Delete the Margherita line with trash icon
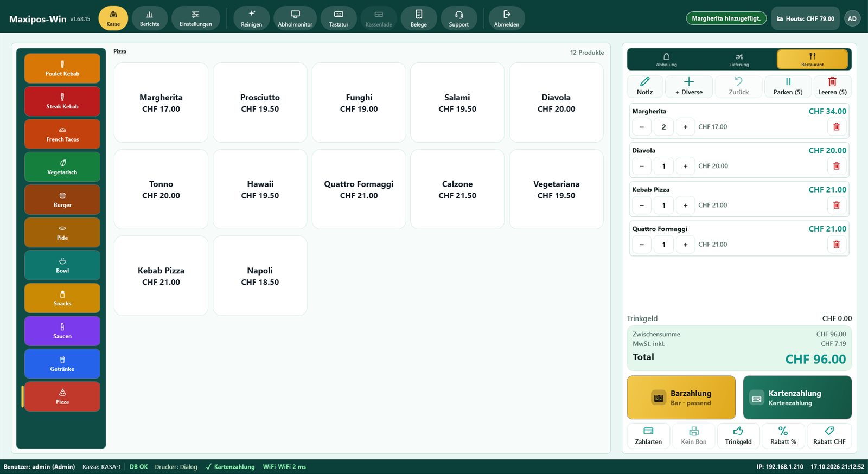The width and height of the screenshot is (868, 474). pyautogui.click(x=837, y=127)
